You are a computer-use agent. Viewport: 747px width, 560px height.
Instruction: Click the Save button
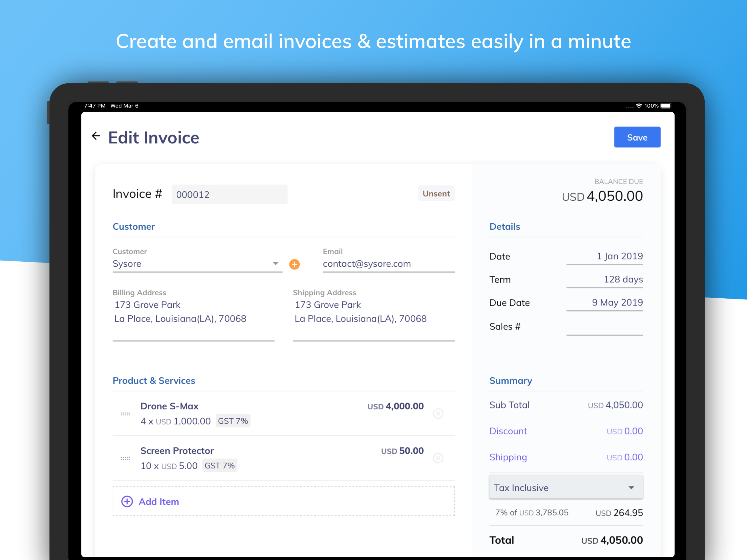tap(637, 137)
